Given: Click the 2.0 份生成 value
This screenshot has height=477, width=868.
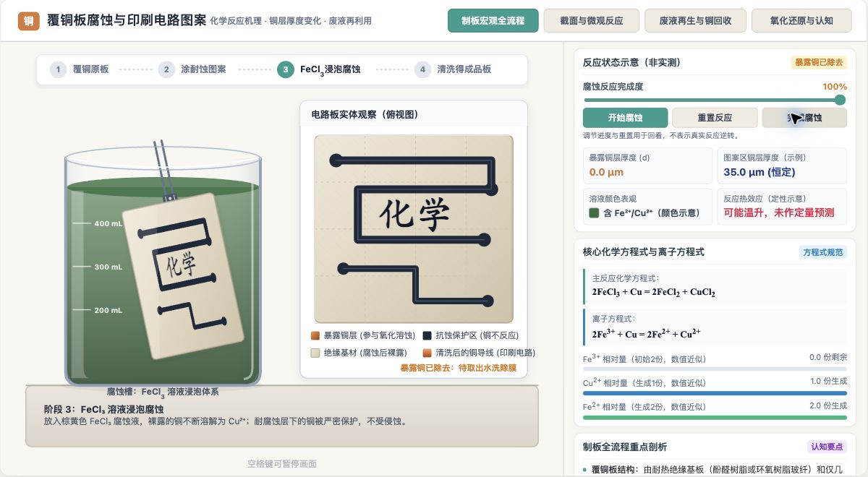Looking at the screenshot, I should coord(828,405).
